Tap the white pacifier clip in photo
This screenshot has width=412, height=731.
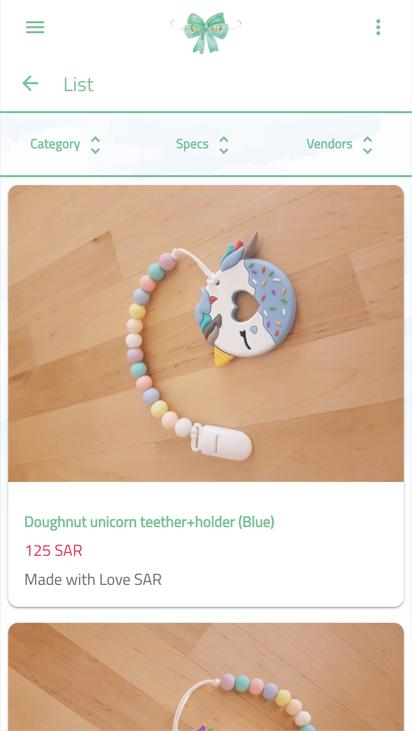(x=223, y=441)
